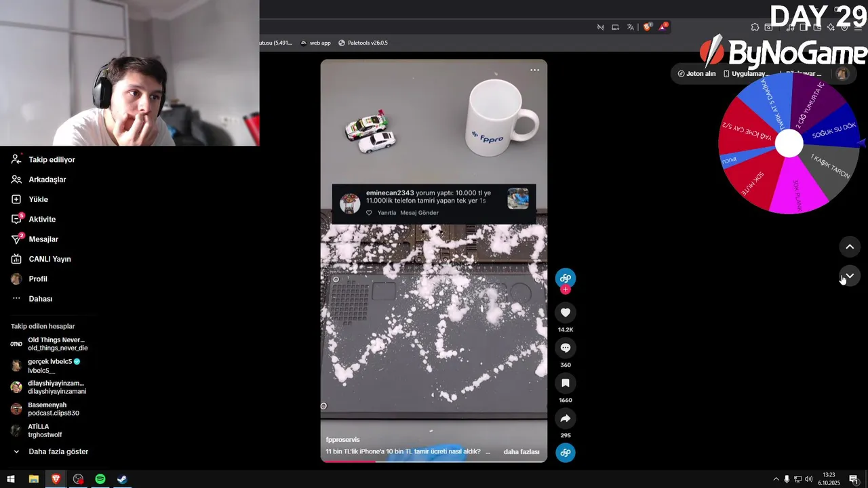Open fpproservis creator avatar
This screenshot has height=488, width=868.
pyautogui.click(x=566, y=277)
